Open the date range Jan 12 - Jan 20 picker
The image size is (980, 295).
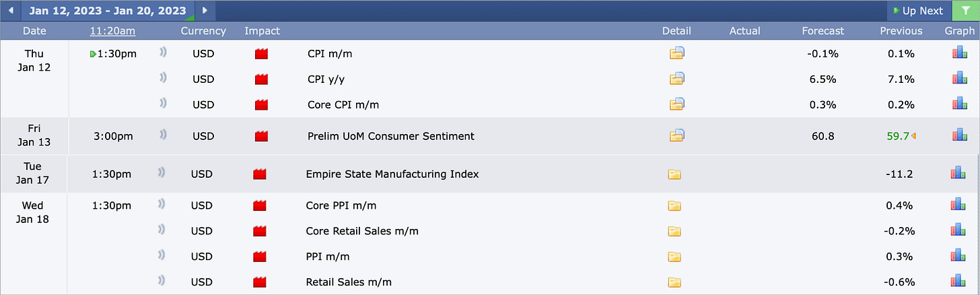pos(107,10)
